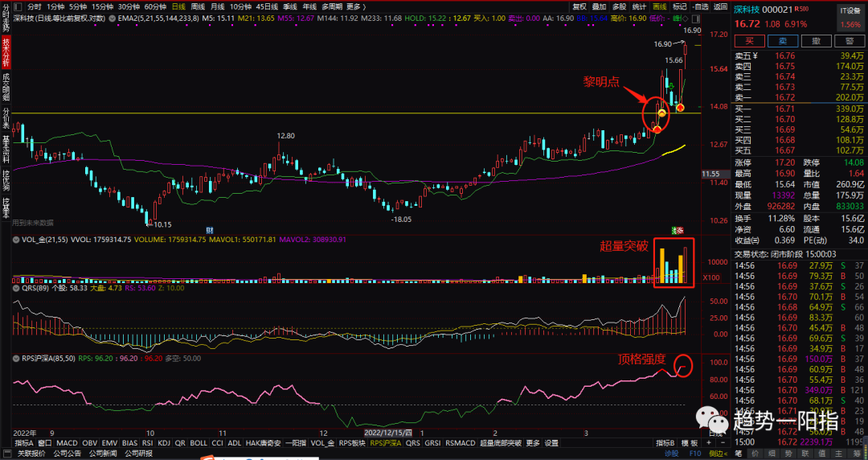Viewport: 868px width, 460px height.
Task: Open F10 company info
Action: coord(694,454)
